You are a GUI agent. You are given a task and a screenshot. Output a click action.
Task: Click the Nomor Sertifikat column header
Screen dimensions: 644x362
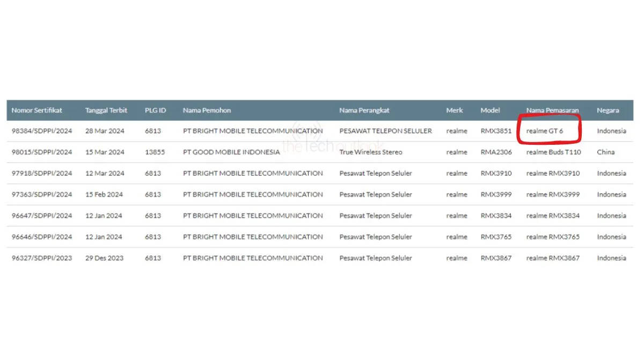37,110
